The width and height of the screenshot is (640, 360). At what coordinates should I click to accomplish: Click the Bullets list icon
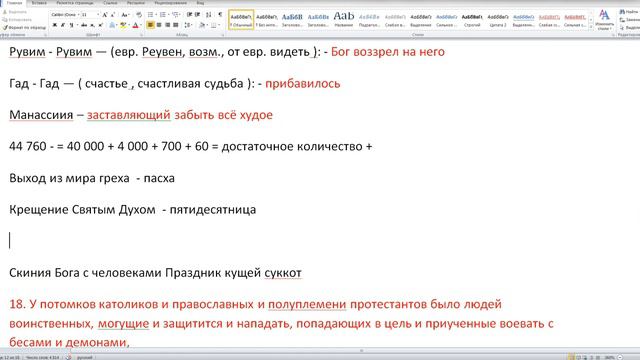(150, 15)
